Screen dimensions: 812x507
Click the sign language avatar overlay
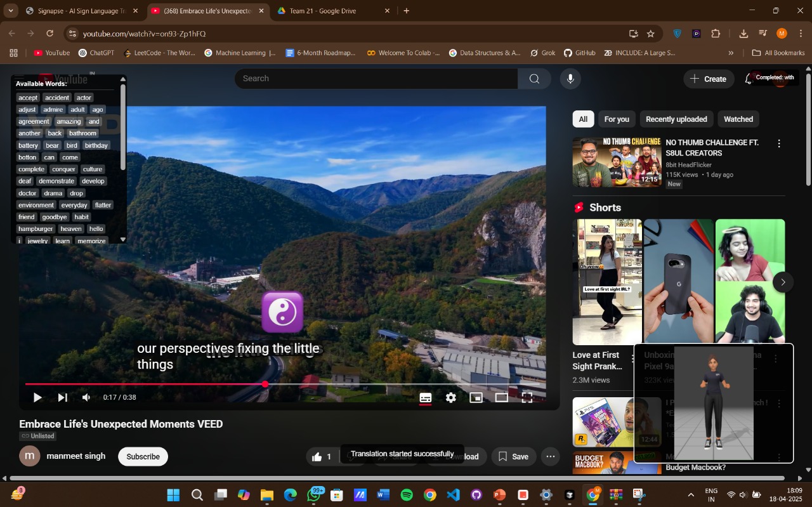(x=714, y=404)
